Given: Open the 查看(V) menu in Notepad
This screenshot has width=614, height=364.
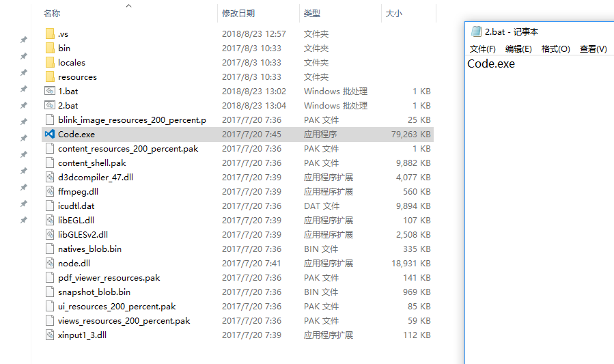Looking at the screenshot, I should (593, 49).
